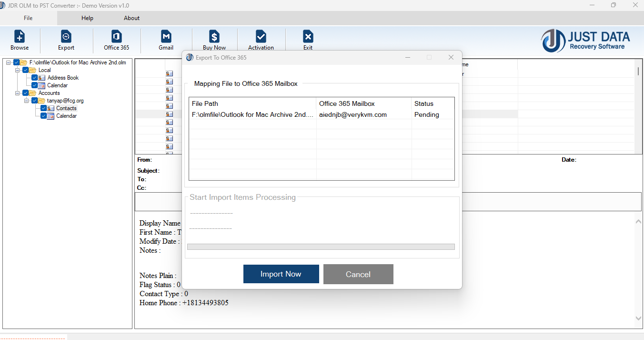This screenshot has width=644, height=340.
Task: Collapse the Accounts tree node
Action: tap(18, 93)
